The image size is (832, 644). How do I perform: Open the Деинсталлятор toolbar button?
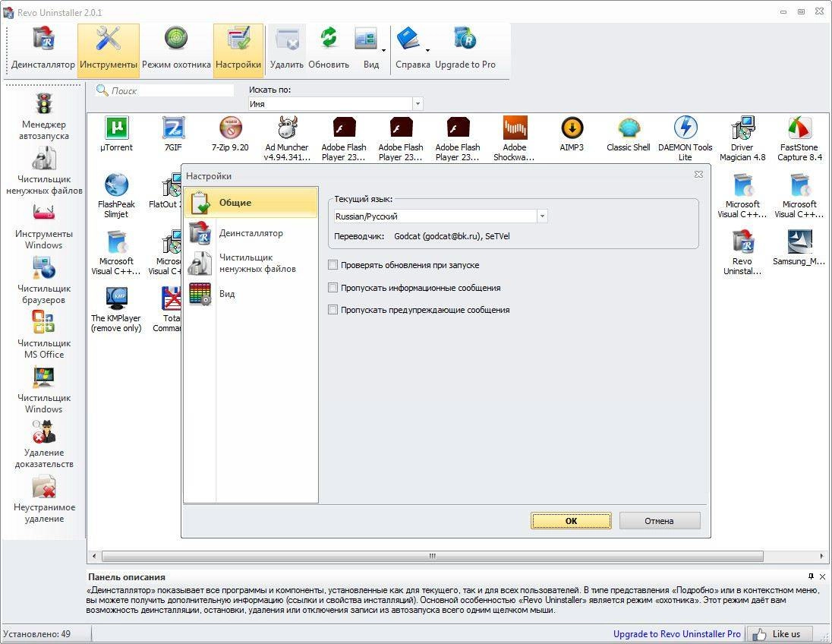[x=43, y=50]
